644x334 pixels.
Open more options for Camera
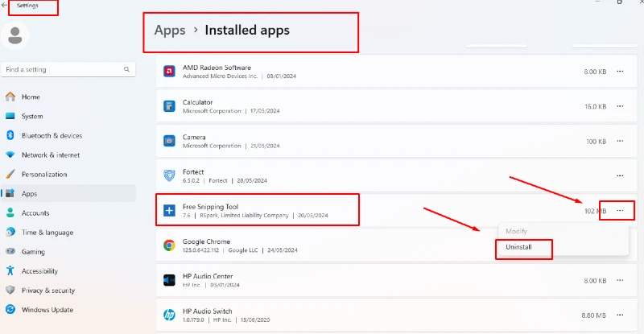click(x=620, y=141)
